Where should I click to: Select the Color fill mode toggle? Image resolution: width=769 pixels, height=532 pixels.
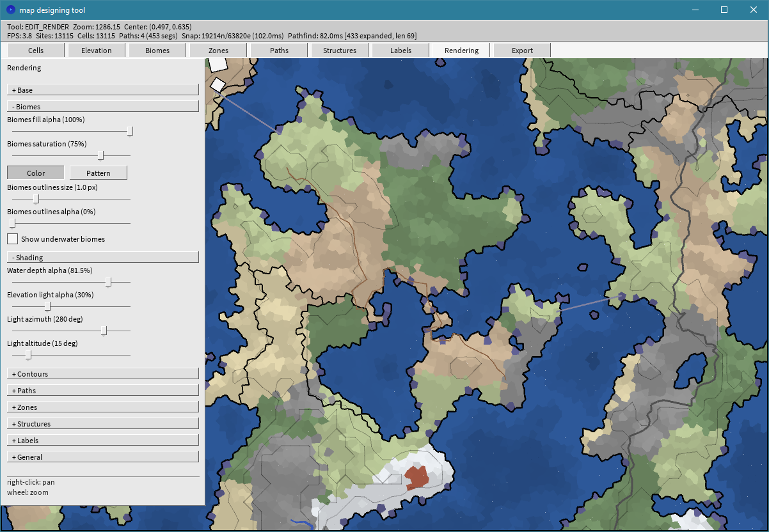pyautogui.click(x=36, y=173)
